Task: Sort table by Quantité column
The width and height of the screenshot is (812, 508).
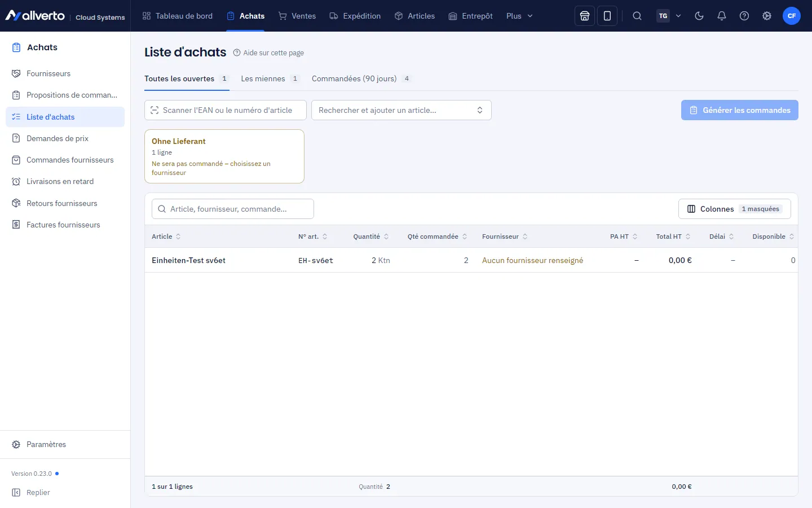Action: 371,237
